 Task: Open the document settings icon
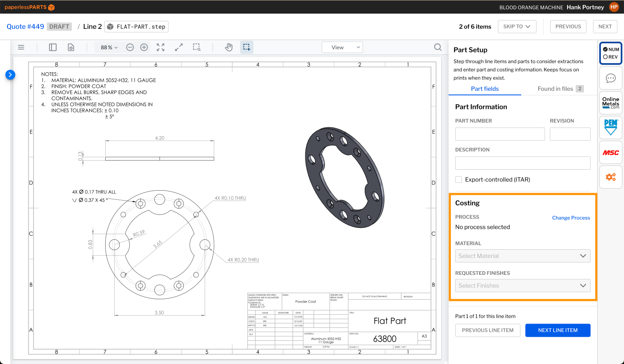coord(71,47)
